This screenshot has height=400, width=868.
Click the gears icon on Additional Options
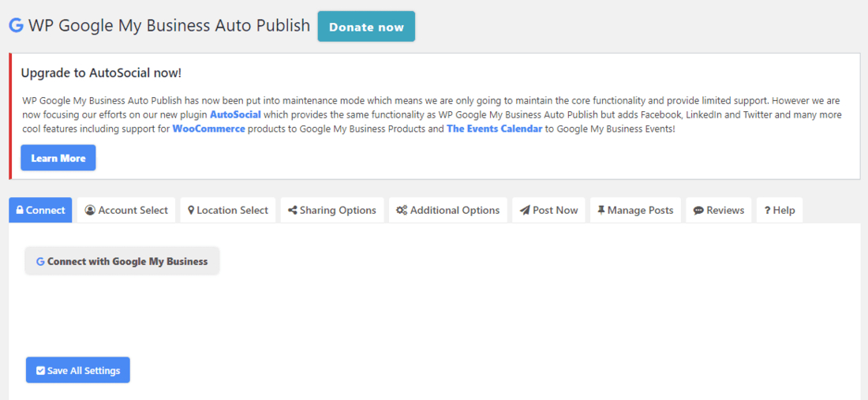click(x=402, y=211)
